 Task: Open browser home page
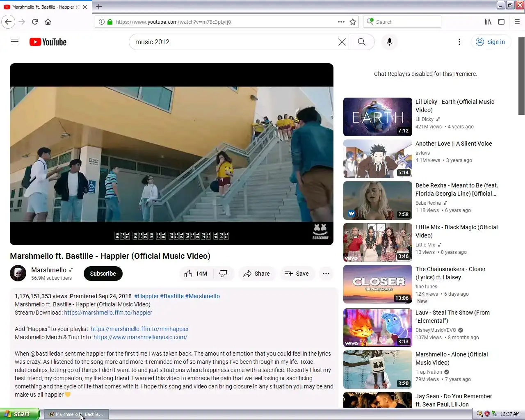point(48,22)
